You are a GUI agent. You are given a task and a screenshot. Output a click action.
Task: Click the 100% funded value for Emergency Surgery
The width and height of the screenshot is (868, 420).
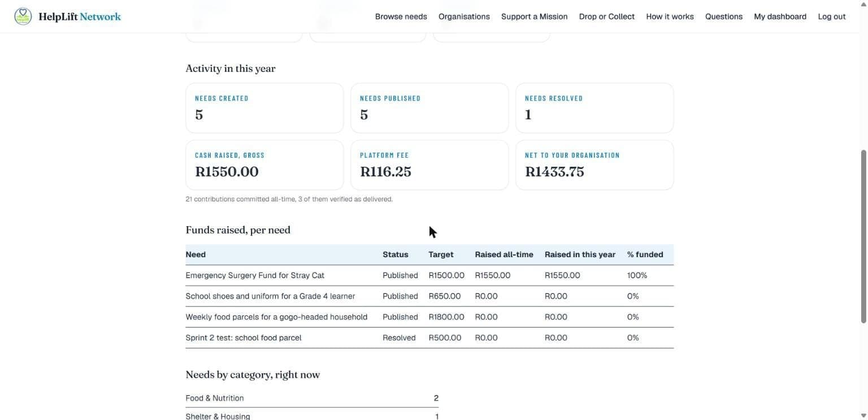pos(637,275)
